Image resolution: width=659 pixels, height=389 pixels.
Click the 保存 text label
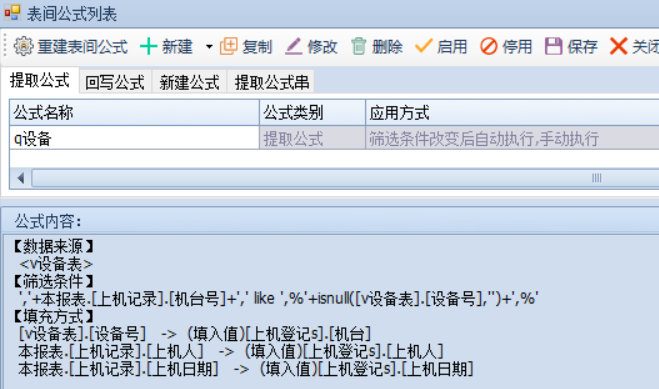pos(583,47)
